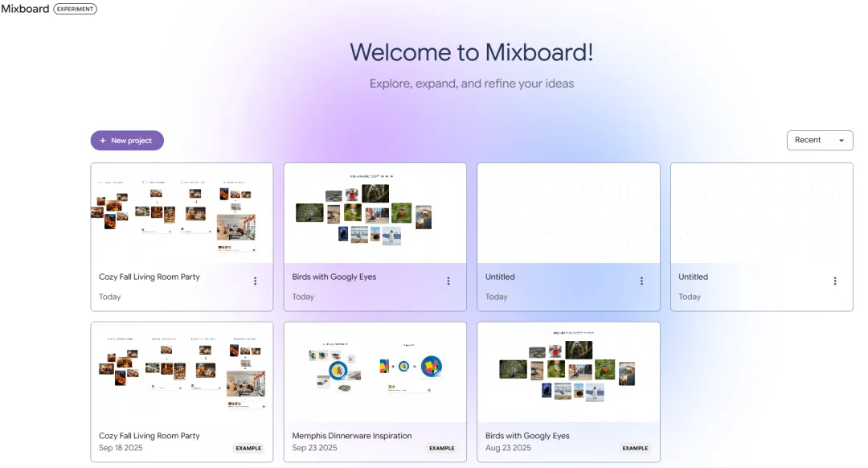
Task: Open options menu on today's Cozy Fall Living Room Party
Action: 255,281
